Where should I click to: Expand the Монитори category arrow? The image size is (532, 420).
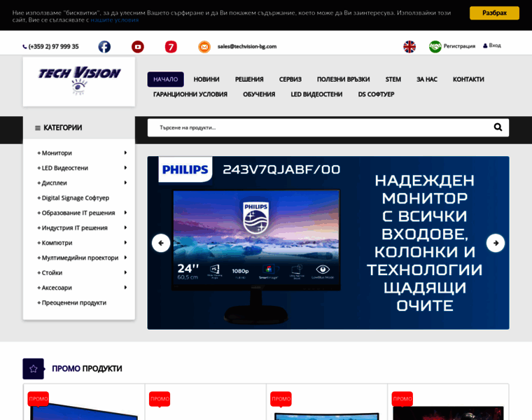pyautogui.click(x=125, y=153)
